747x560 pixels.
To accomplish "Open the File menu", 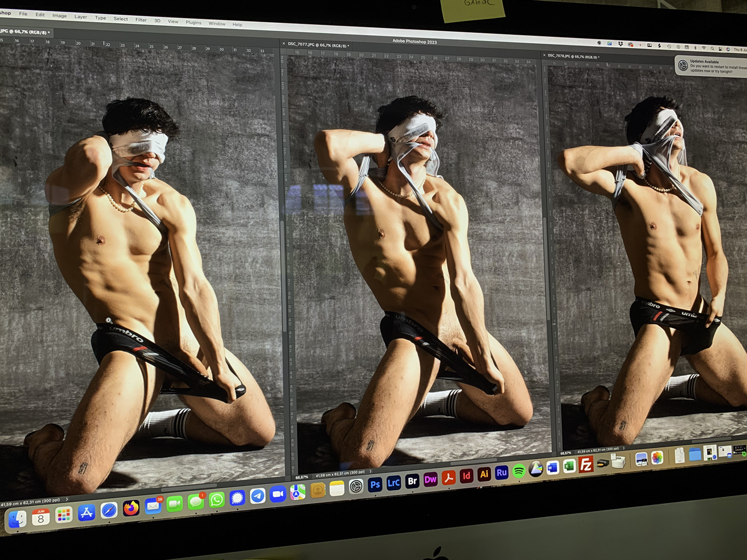I will [x=23, y=13].
